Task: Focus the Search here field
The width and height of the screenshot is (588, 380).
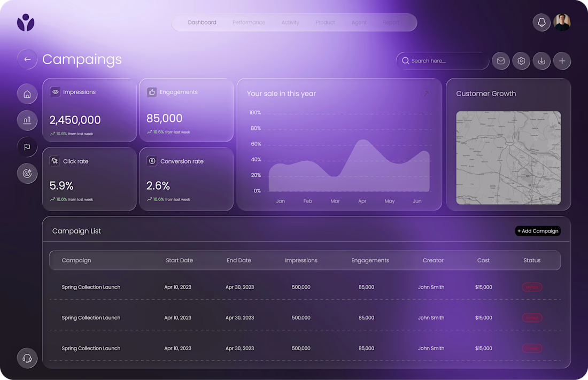Action: tap(443, 61)
